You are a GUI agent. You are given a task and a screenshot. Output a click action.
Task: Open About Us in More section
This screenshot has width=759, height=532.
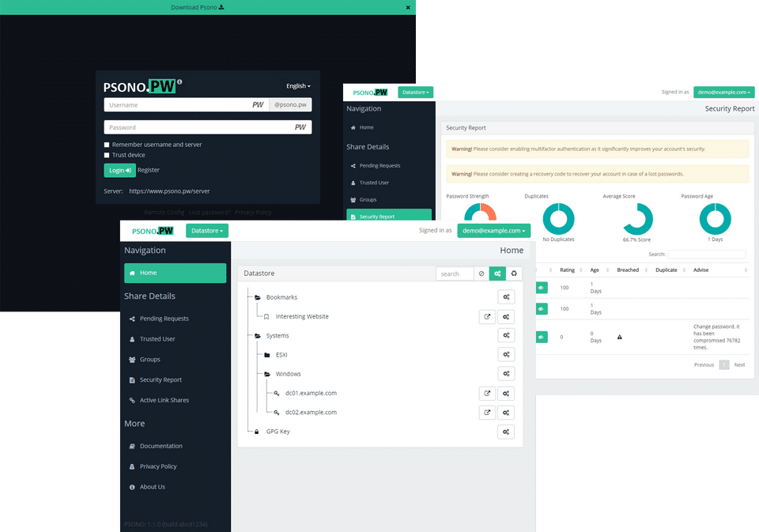(x=152, y=486)
